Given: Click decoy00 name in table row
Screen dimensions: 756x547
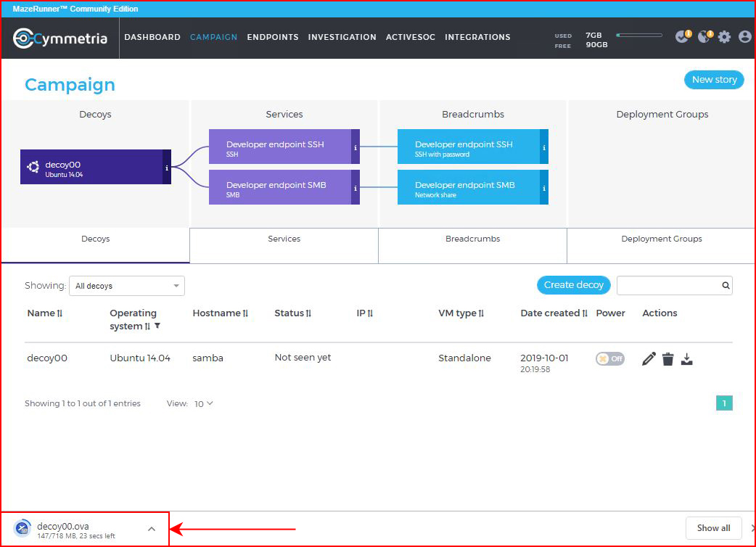Looking at the screenshot, I should (47, 358).
